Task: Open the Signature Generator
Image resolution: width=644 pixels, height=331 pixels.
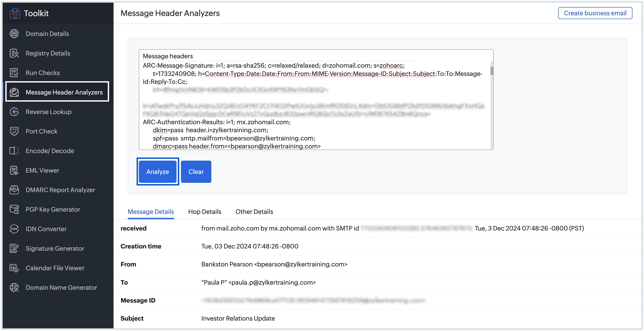Action: [x=55, y=248]
